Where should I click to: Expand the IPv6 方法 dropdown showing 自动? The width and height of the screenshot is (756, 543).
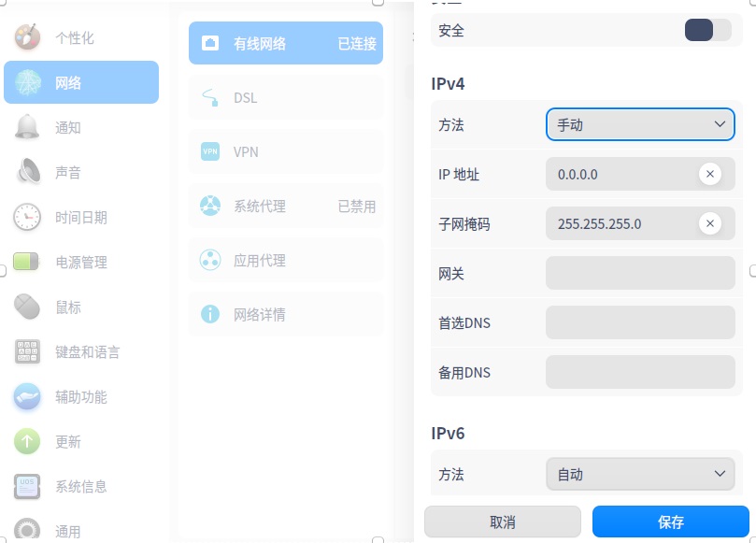[x=640, y=474]
